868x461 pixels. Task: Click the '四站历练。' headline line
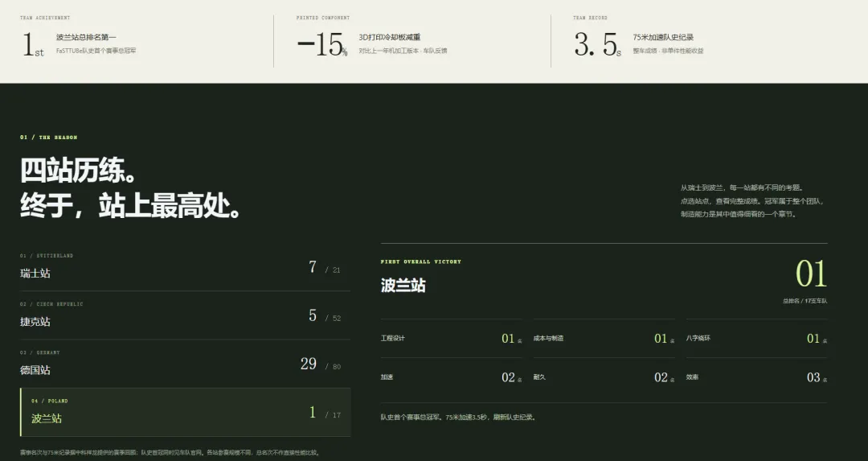click(x=78, y=170)
